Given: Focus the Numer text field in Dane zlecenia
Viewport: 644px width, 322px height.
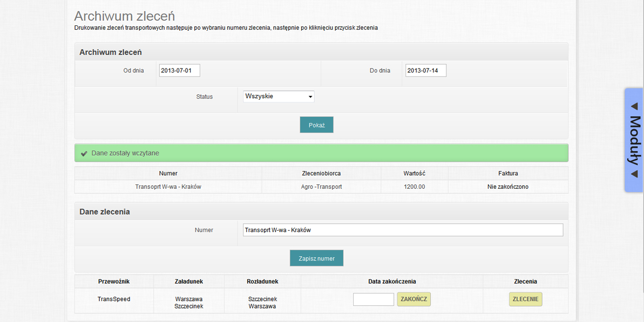Looking at the screenshot, I should pos(403,230).
